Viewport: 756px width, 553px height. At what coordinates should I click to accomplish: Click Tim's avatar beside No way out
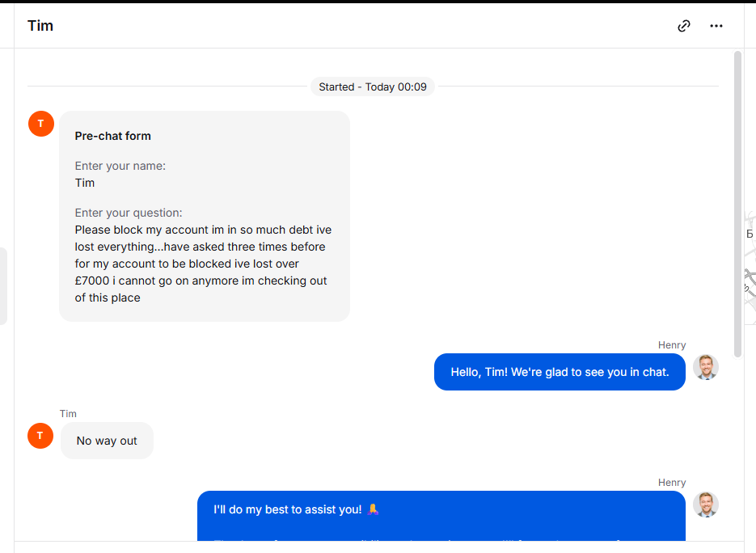pyautogui.click(x=40, y=436)
